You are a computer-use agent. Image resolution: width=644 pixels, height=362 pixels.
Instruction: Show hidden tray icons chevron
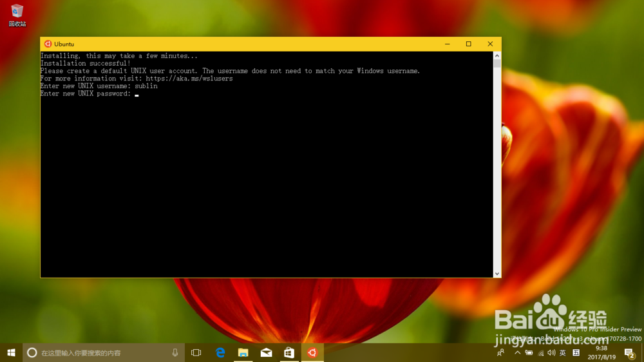coord(518,352)
